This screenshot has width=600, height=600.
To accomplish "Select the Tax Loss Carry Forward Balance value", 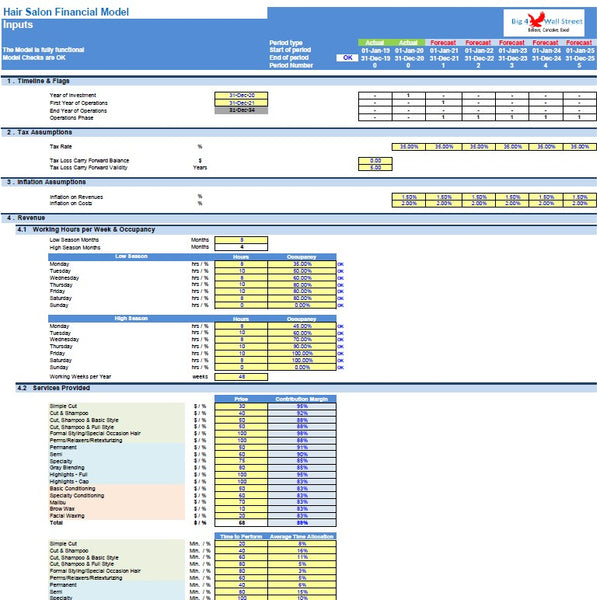I will [x=375, y=160].
